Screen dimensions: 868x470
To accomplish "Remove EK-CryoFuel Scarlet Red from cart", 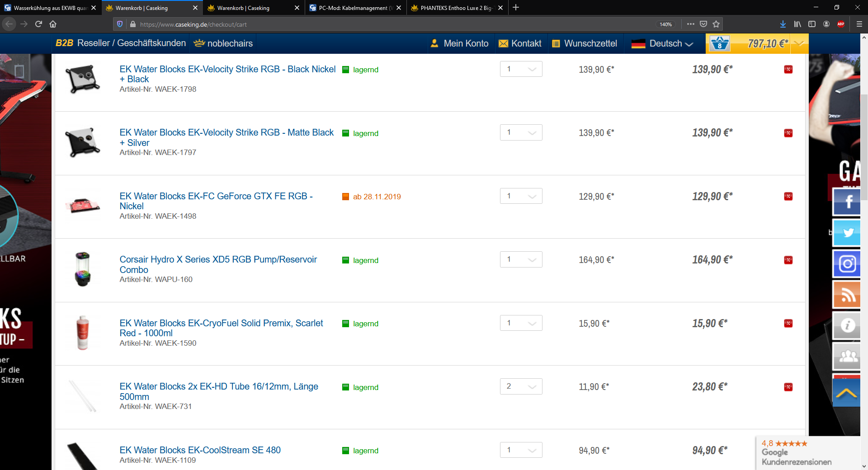I will click(x=788, y=323).
